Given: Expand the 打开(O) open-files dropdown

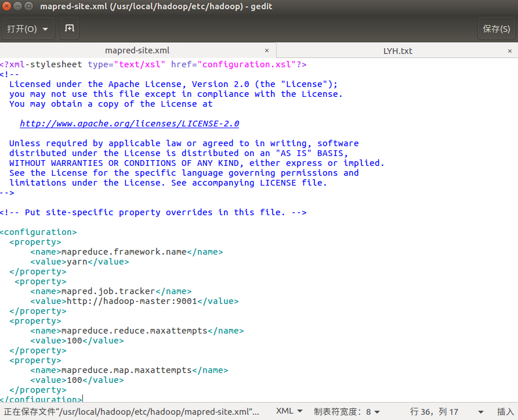Looking at the screenshot, I should point(28,28).
